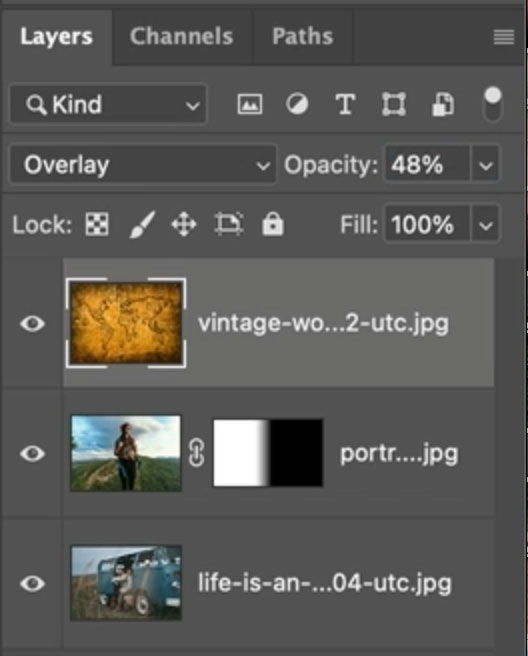The image size is (528, 656).
Task: Open the Kind filter dropdown
Action: 108,104
